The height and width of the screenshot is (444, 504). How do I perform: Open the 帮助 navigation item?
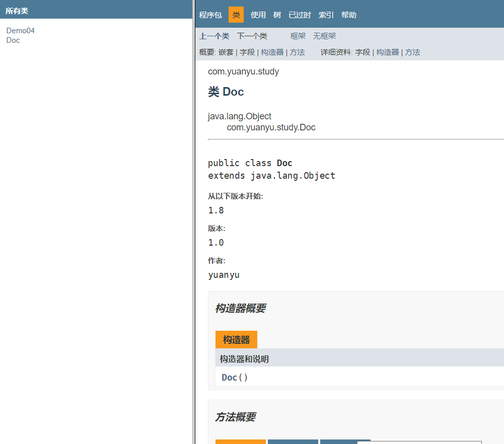tap(349, 15)
